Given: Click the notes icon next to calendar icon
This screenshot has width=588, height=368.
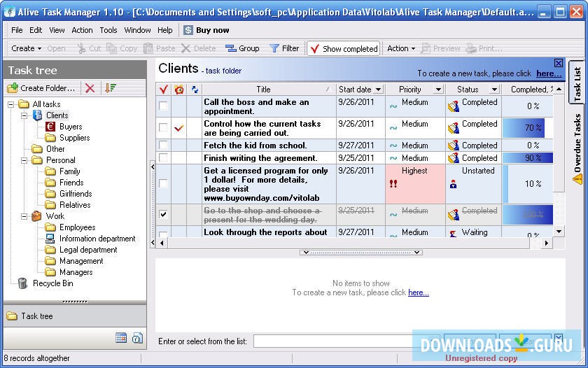Looking at the screenshot, I should pyautogui.click(x=137, y=338).
